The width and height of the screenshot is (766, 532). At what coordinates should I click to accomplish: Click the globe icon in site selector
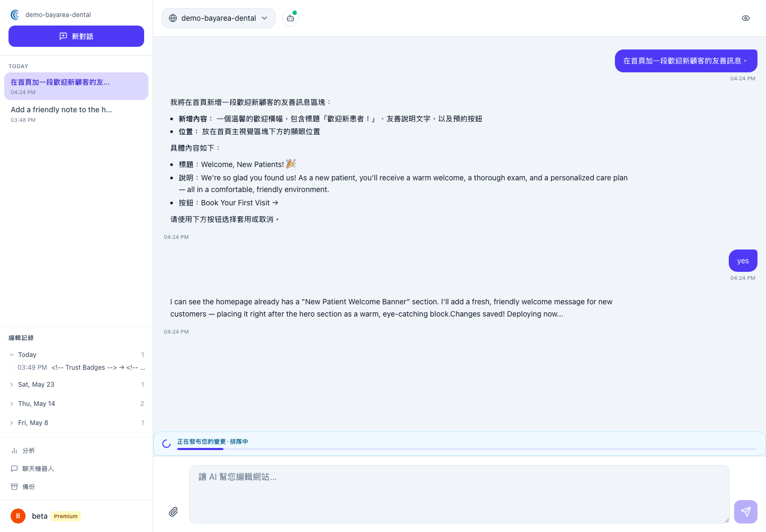173,18
